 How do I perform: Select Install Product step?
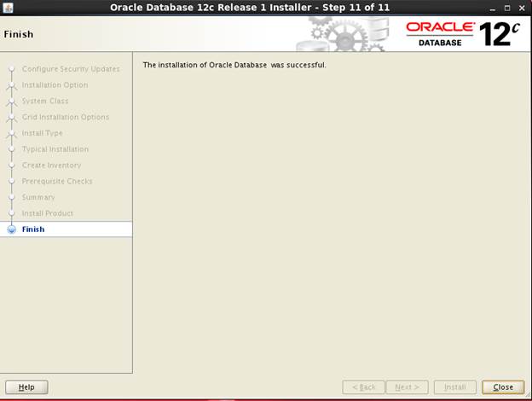(x=48, y=213)
